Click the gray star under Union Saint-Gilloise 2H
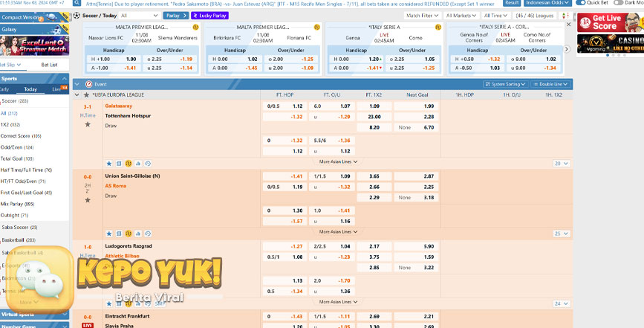The image size is (644, 328). tap(88, 200)
